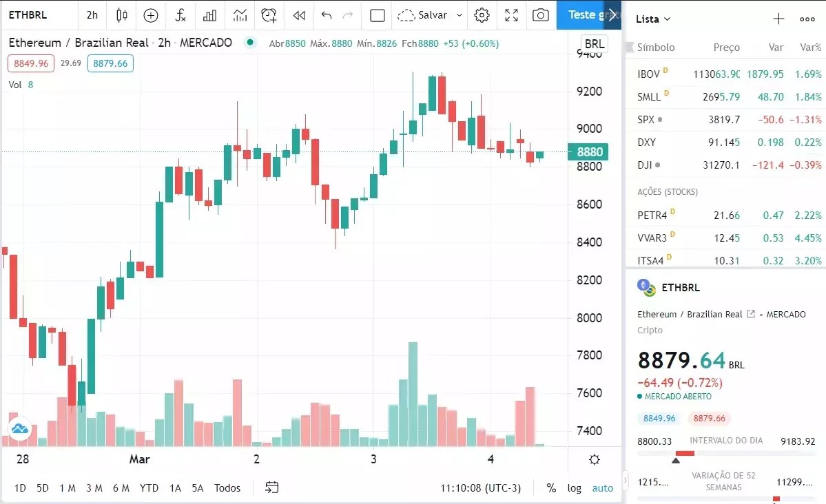Enter fullscreen mode with the arrows icon
The width and height of the screenshot is (826, 504).
(x=511, y=15)
